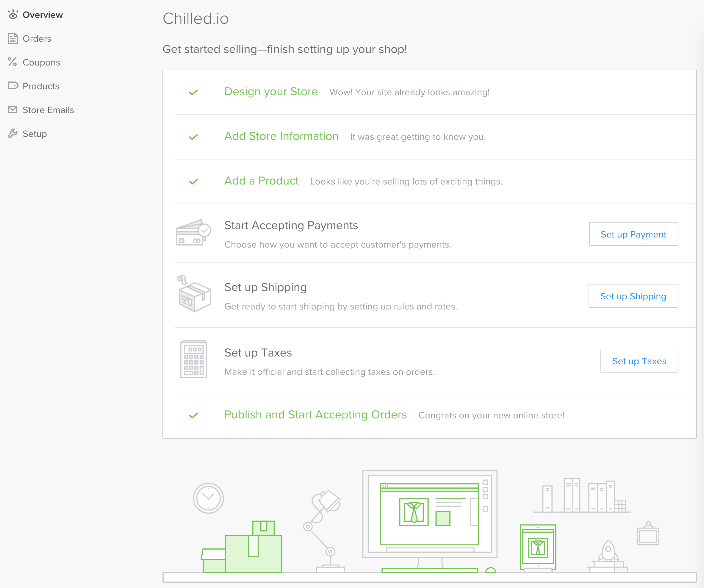
Task: Select the Orders menu item
Action: pos(36,38)
